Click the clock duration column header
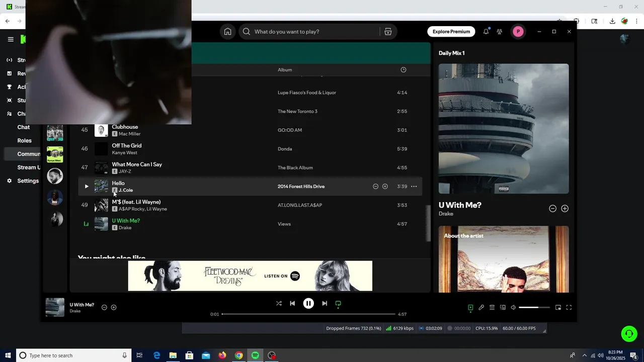Image resolution: width=644 pixels, height=362 pixels. (x=403, y=70)
